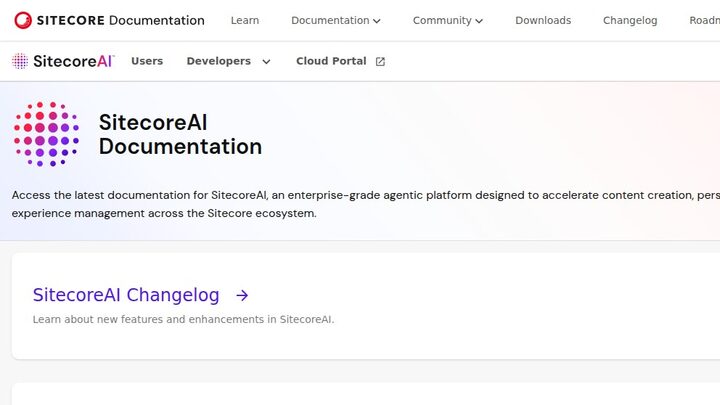Click the arrow icon beside SitecoreAI Changelog
Viewport: 720px width, 405px height.
click(x=242, y=295)
